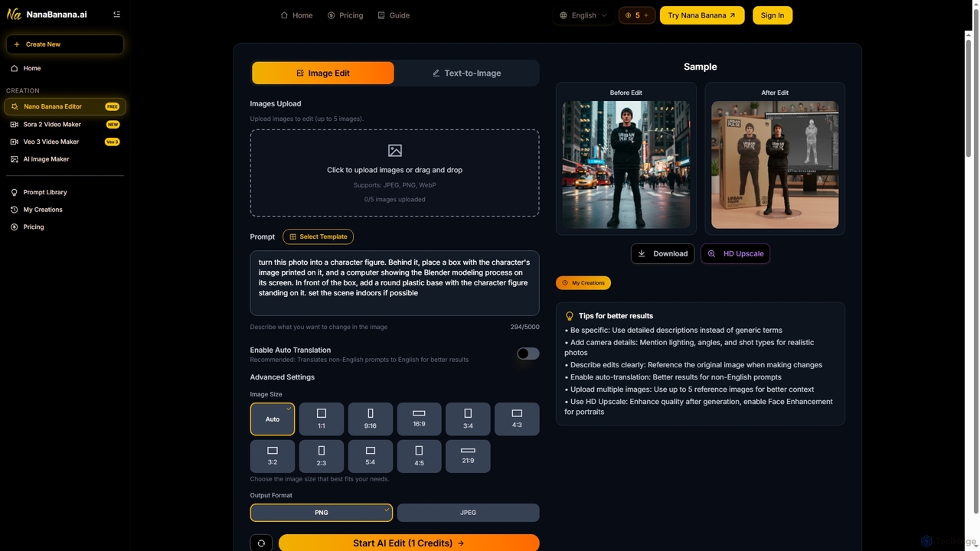This screenshot has width=980, height=551.
Task: Open the Guide page
Action: [x=394, y=15]
